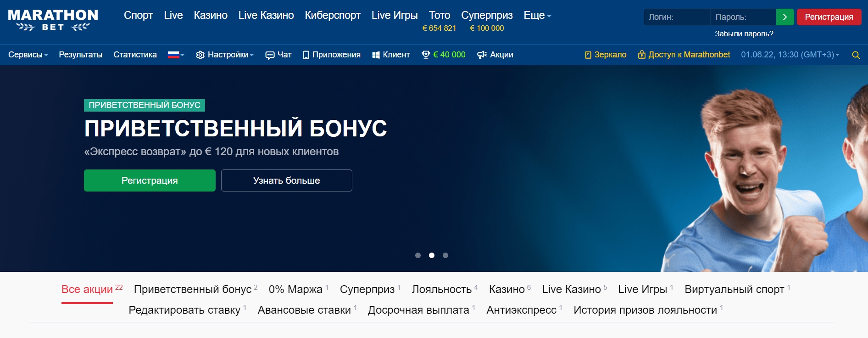
Task: Open Результаты page
Action: 81,55
